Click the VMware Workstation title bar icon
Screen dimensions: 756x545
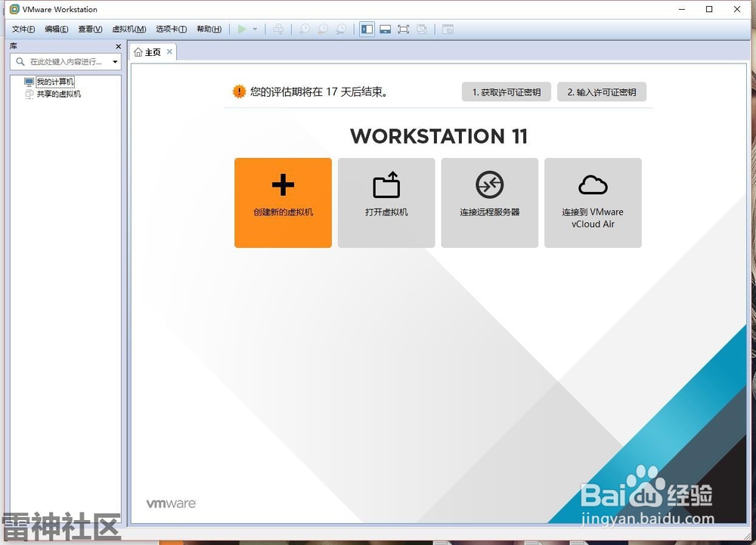coord(14,9)
